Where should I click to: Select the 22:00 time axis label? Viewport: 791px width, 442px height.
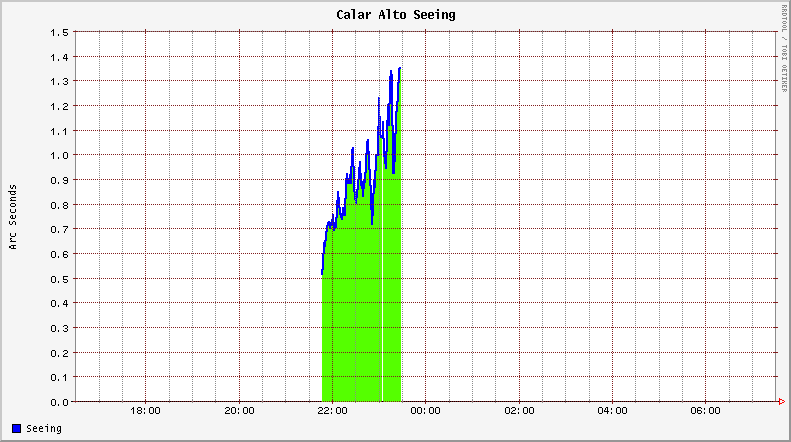coord(332,411)
